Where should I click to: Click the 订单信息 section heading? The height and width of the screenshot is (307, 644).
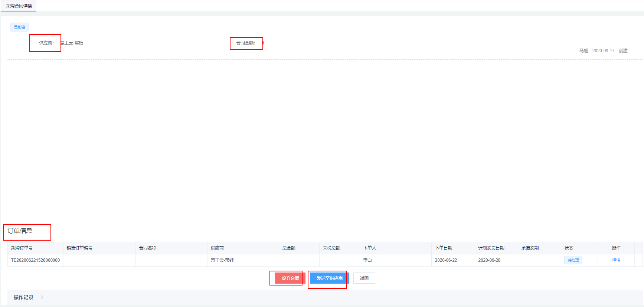click(x=20, y=231)
